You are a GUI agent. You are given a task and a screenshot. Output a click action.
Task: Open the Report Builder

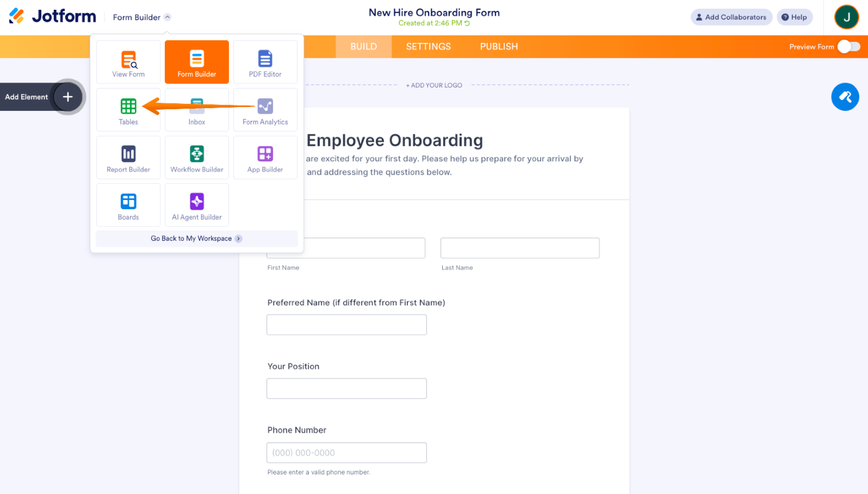tap(128, 157)
